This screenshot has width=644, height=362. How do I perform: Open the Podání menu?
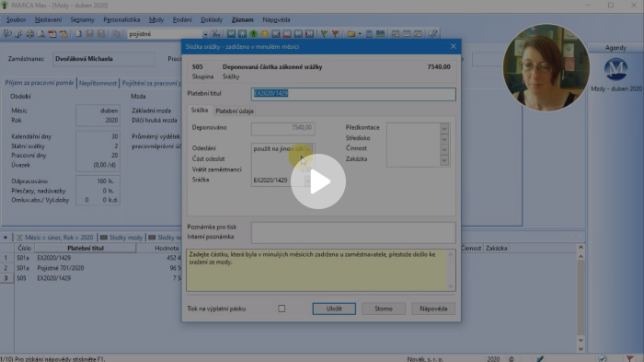pyautogui.click(x=182, y=19)
